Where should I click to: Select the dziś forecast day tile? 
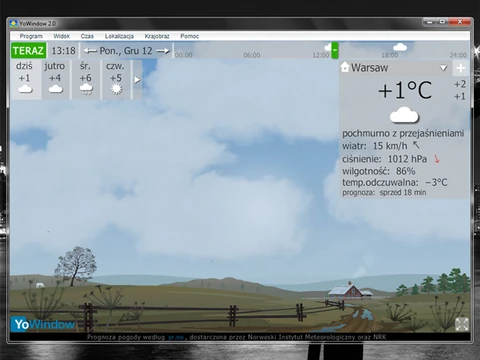(x=26, y=80)
